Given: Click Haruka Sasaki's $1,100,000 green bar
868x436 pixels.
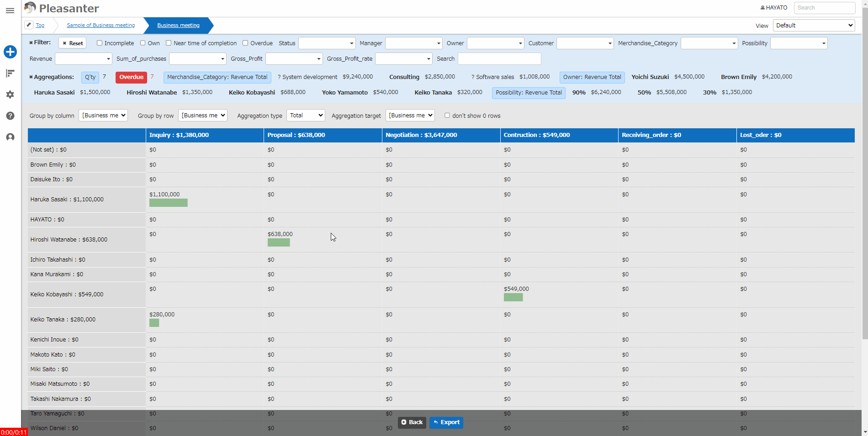Looking at the screenshot, I should pos(168,203).
